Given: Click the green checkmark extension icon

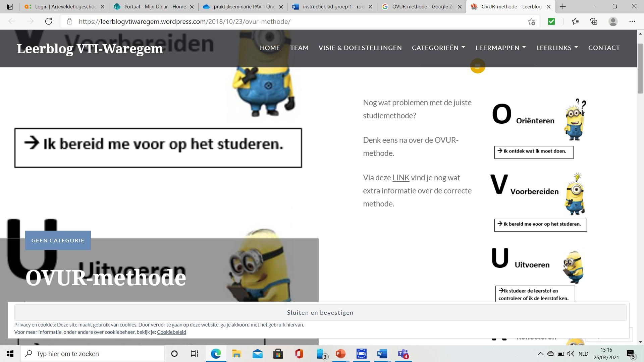Looking at the screenshot, I should tap(551, 21).
